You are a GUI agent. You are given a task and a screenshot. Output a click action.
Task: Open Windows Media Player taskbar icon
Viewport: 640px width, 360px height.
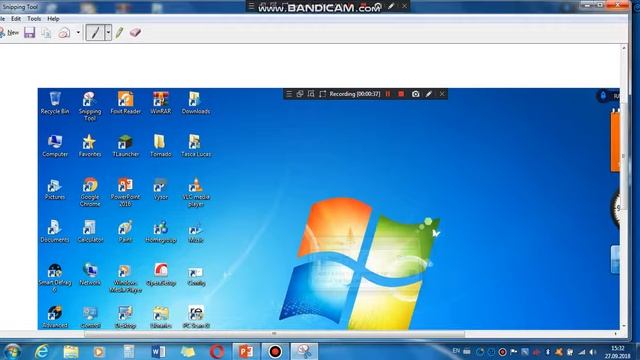click(99, 351)
